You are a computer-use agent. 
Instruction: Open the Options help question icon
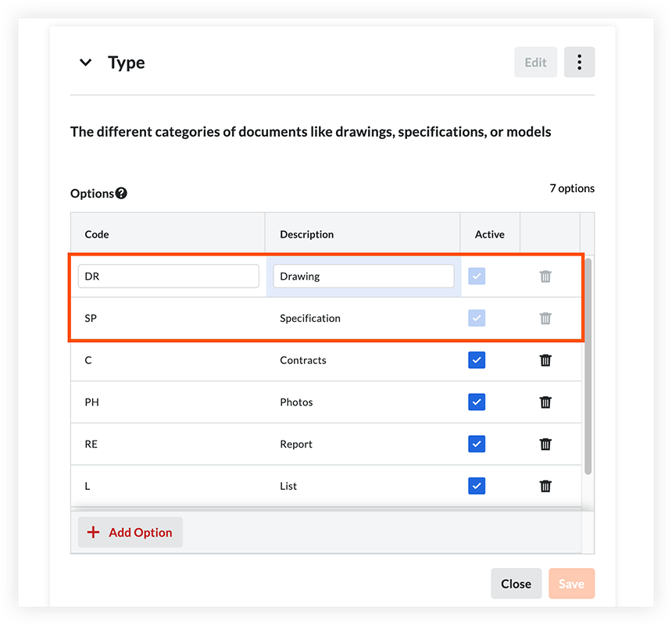[x=121, y=193]
